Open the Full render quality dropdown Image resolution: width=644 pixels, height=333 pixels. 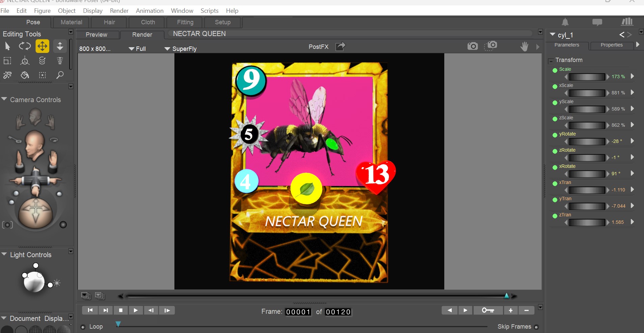(x=137, y=49)
